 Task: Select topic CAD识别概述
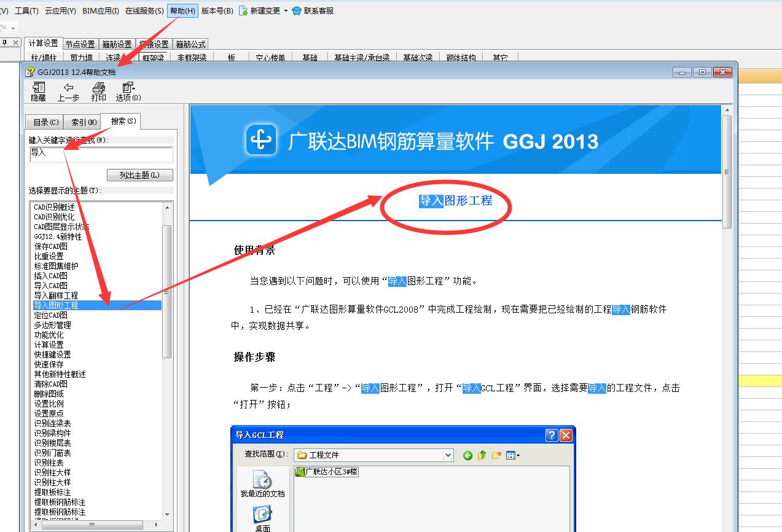(x=54, y=207)
